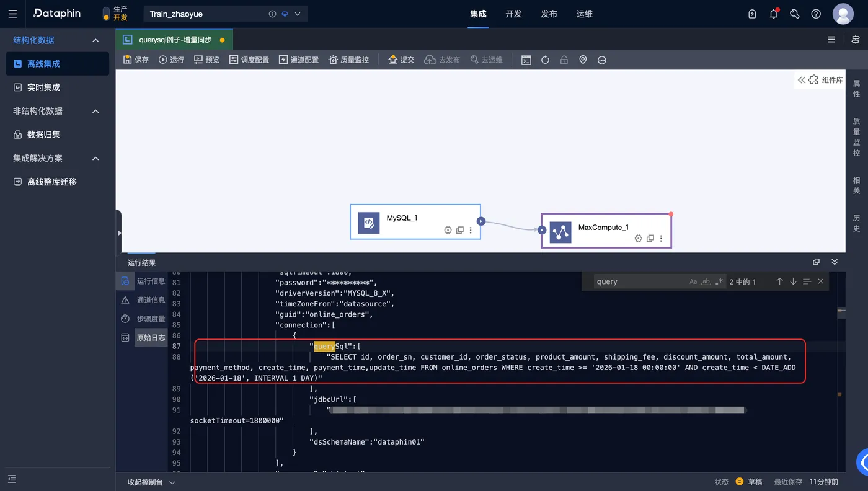The width and height of the screenshot is (868, 491).
Task: Expand the left sidebar handle
Action: [119, 233]
